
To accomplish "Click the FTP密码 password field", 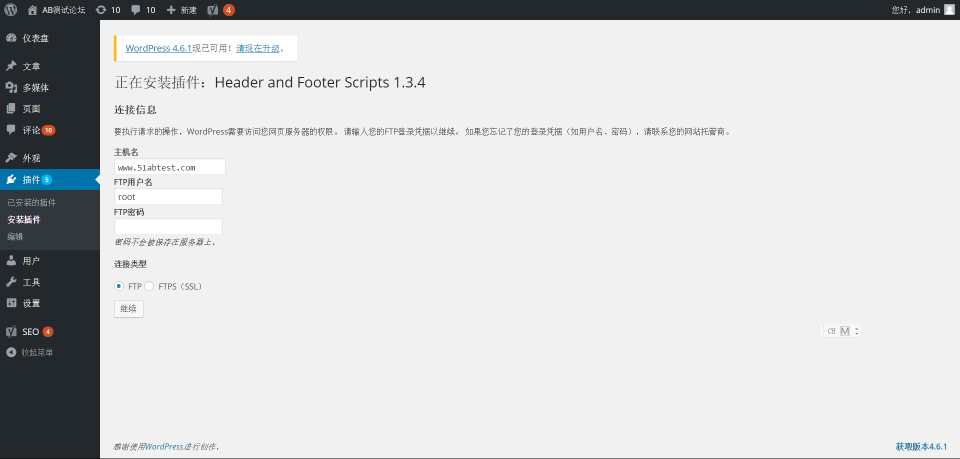I will pos(168,227).
